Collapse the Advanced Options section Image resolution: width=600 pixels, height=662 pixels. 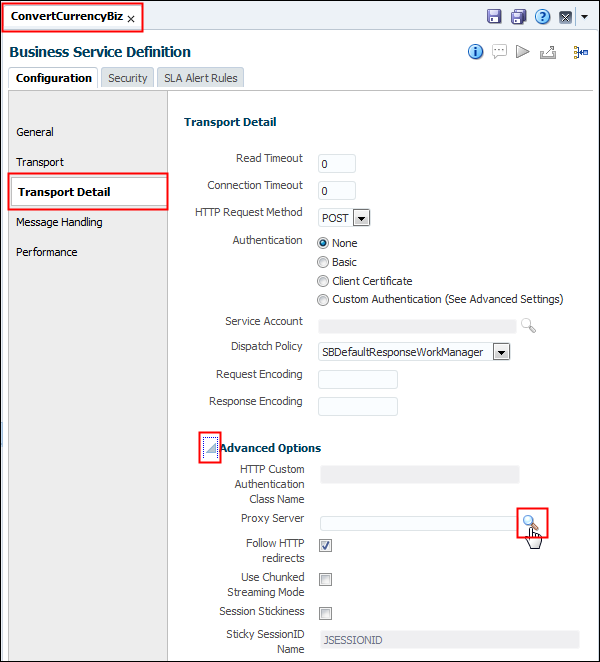coord(210,448)
